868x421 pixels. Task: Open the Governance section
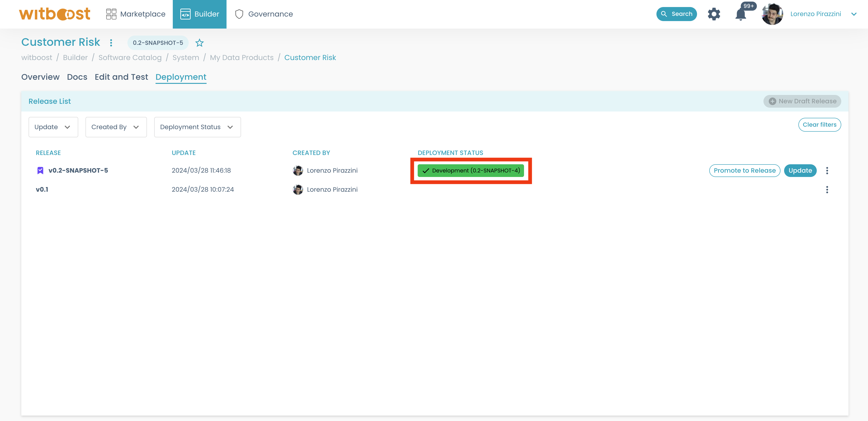[263, 14]
